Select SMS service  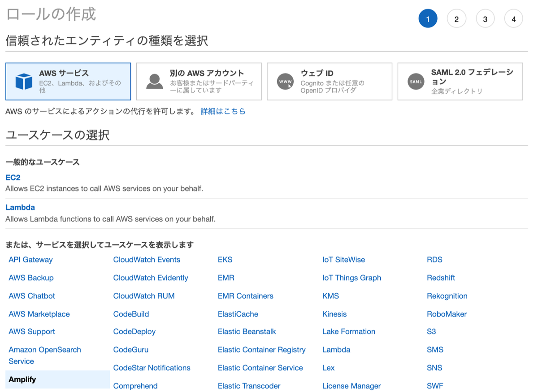[x=435, y=349]
